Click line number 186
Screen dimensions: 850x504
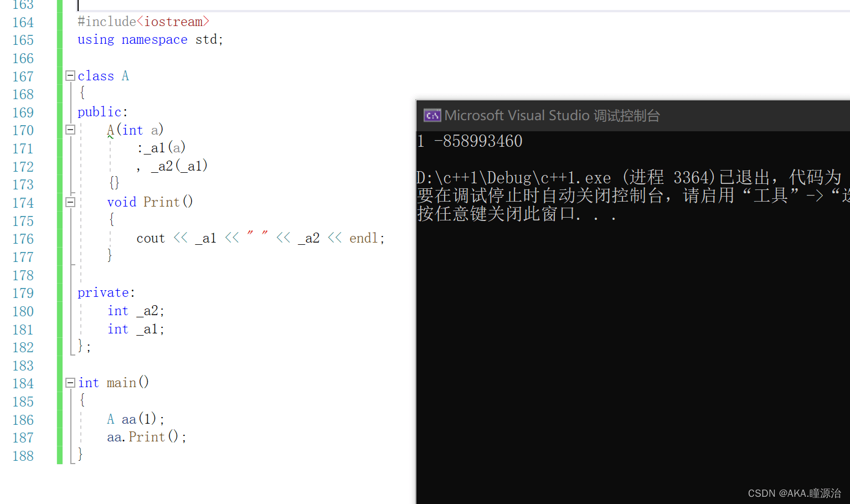click(23, 420)
